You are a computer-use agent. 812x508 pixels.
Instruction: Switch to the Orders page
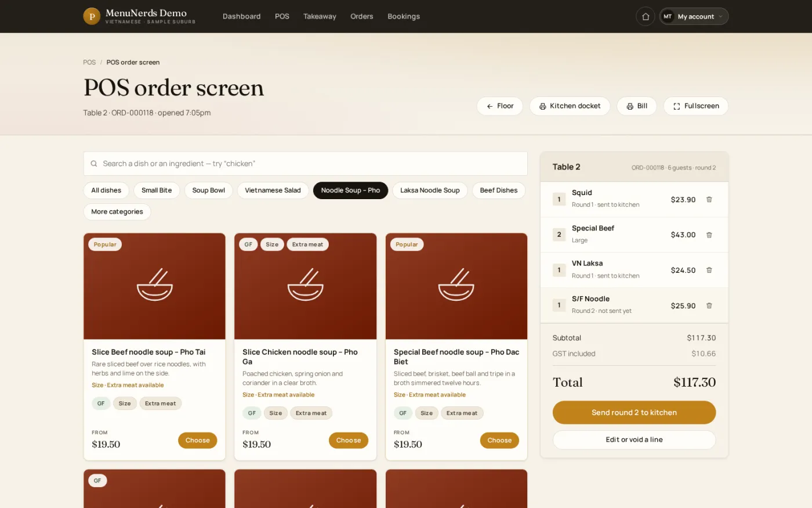click(362, 16)
